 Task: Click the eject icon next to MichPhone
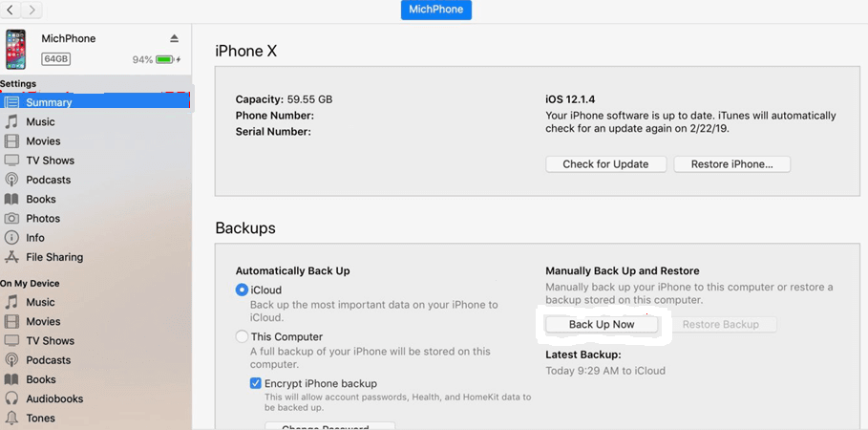[x=175, y=38]
